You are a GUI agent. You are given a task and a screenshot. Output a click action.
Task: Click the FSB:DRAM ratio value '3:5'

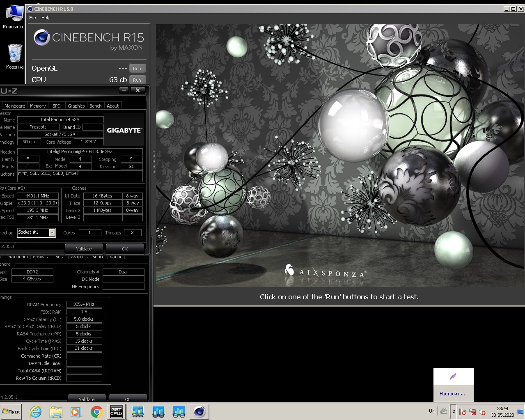pos(84,312)
